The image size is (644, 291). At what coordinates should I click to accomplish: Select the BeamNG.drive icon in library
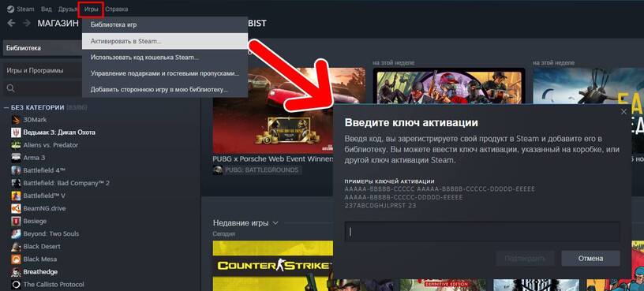pos(16,208)
